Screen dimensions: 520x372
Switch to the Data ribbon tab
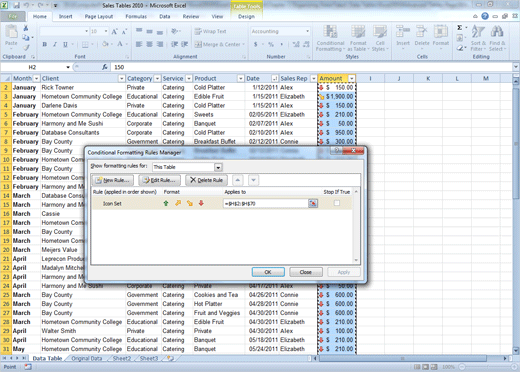pos(164,16)
